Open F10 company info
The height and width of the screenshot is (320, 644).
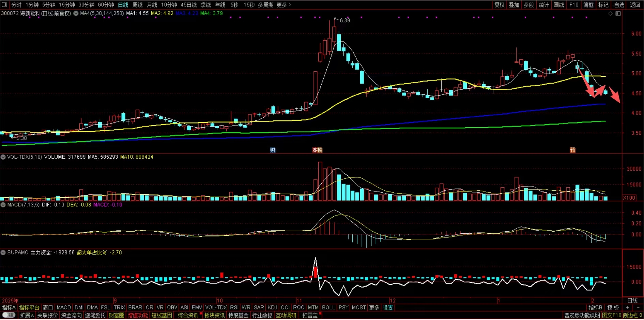click(574, 5)
